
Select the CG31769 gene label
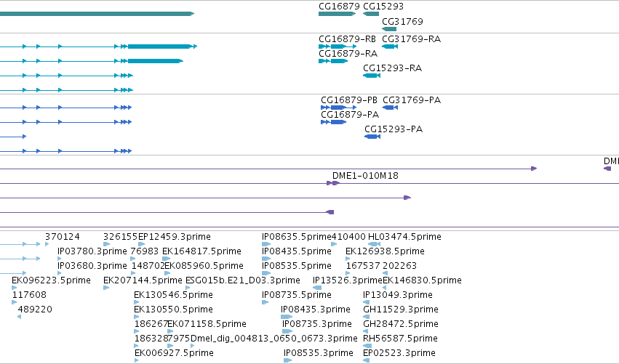pyautogui.click(x=402, y=22)
